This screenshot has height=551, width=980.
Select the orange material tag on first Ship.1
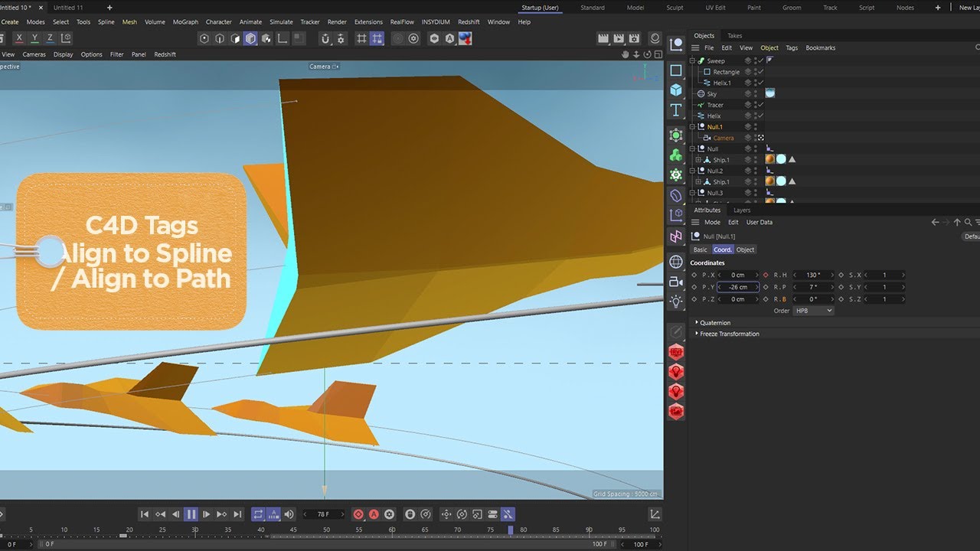[x=770, y=159]
